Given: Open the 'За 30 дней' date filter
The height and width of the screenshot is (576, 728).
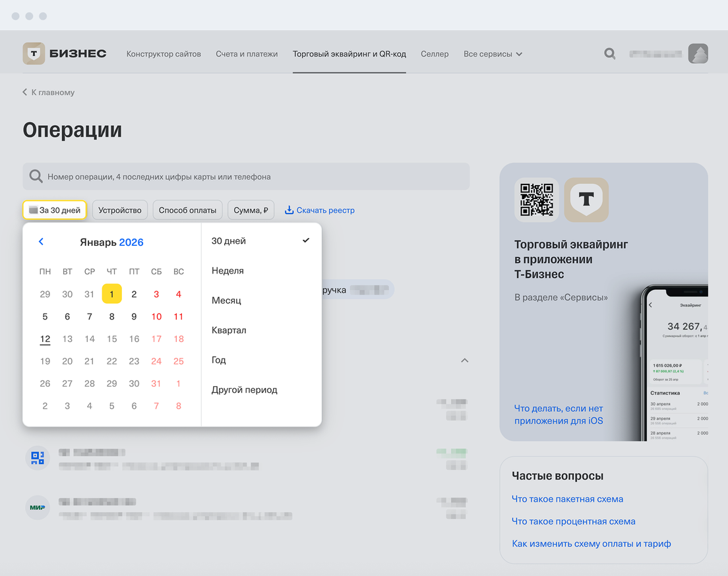Looking at the screenshot, I should pyautogui.click(x=55, y=210).
